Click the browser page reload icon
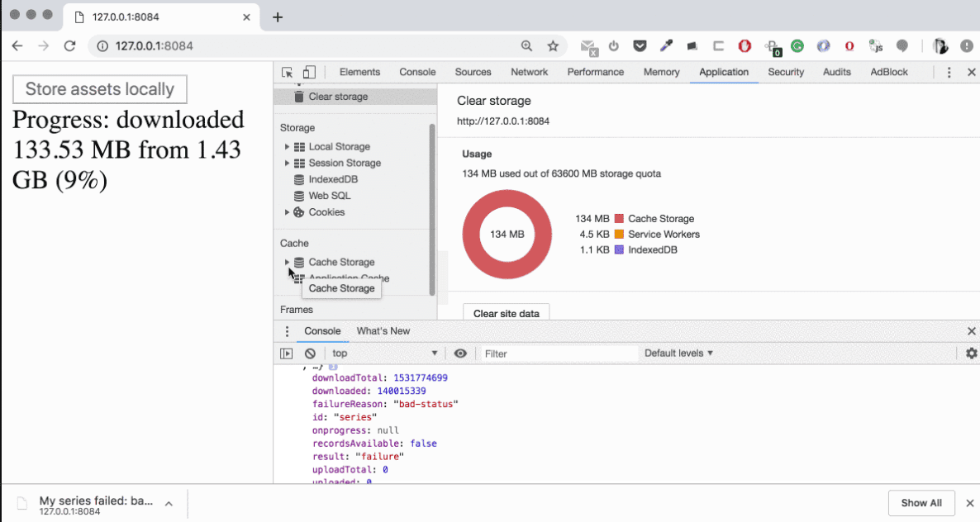Image resolution: width=980 pixels, height=522 pixels. (x=69, y=46)
